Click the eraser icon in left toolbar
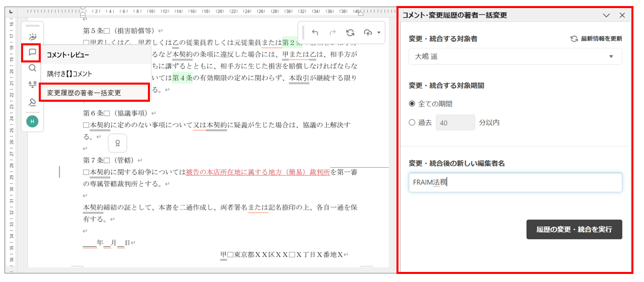The image size is (644, 282). tap(33, 102)
